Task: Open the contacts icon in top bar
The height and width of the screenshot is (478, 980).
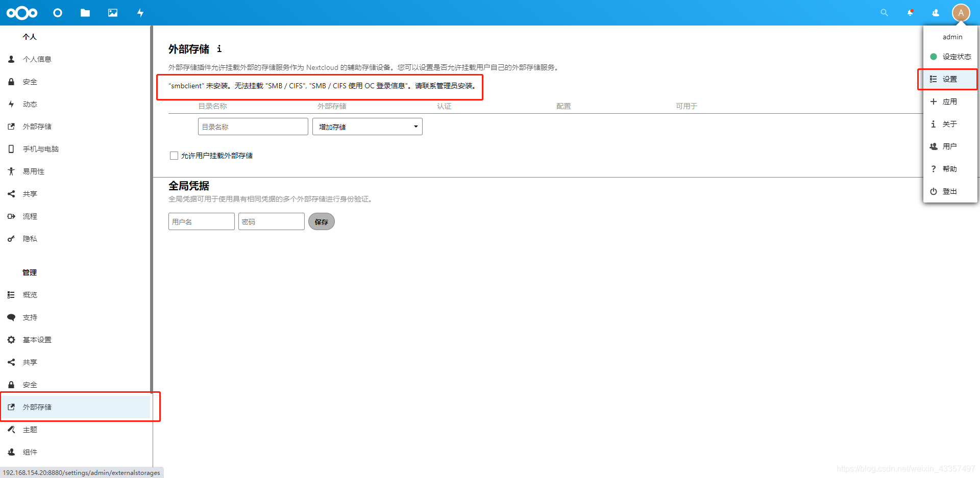Action: tap(936, 13)
